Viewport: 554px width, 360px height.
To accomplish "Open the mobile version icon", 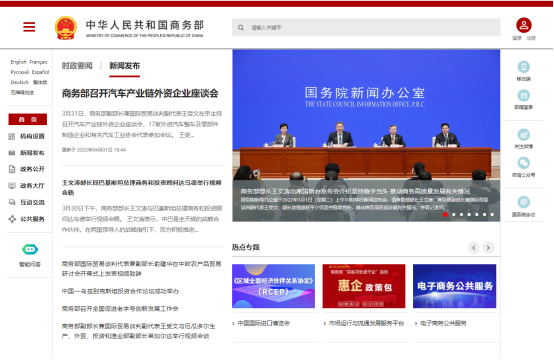I will [x=524, y=67].
